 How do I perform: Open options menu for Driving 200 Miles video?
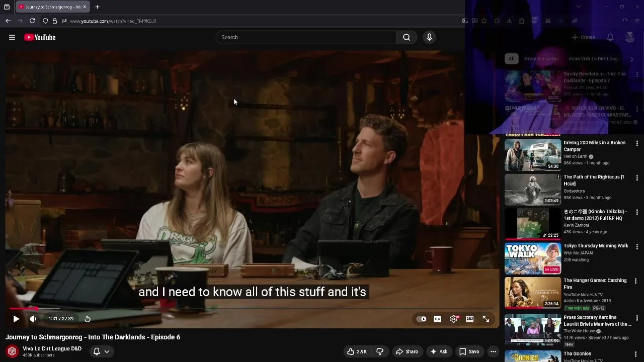coord(637,143)
